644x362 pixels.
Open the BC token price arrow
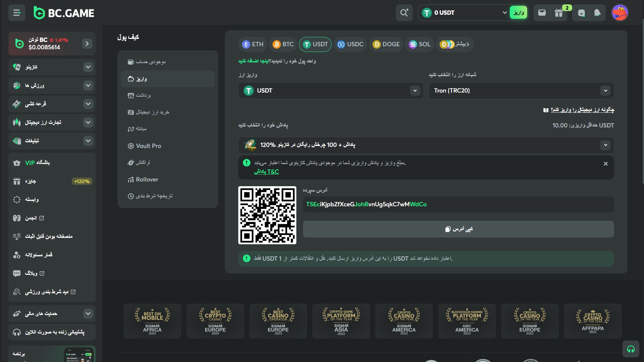(x=87, y=44)
